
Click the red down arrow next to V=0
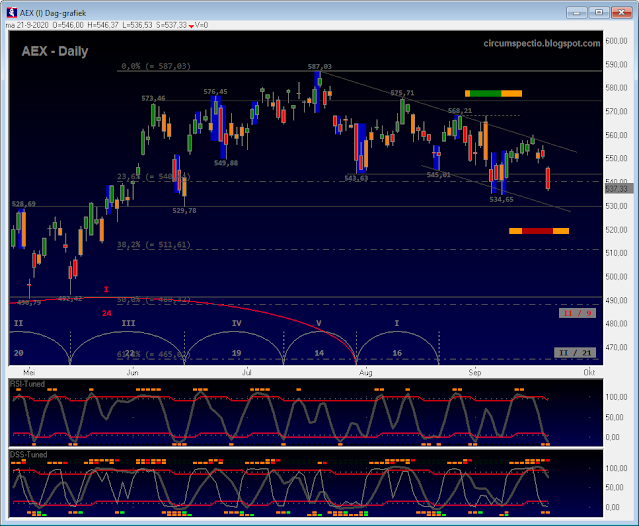[x=191, y=26]
